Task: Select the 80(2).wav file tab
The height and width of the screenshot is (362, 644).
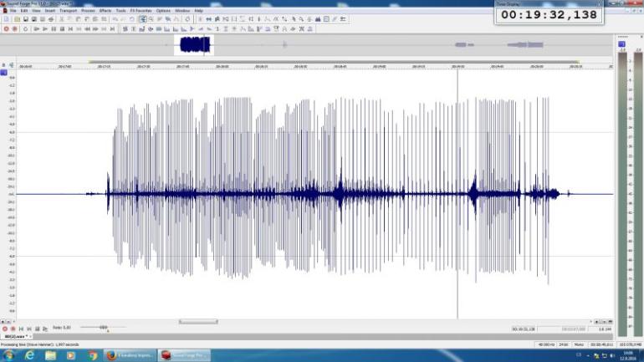Action: (x=15, y=337)
